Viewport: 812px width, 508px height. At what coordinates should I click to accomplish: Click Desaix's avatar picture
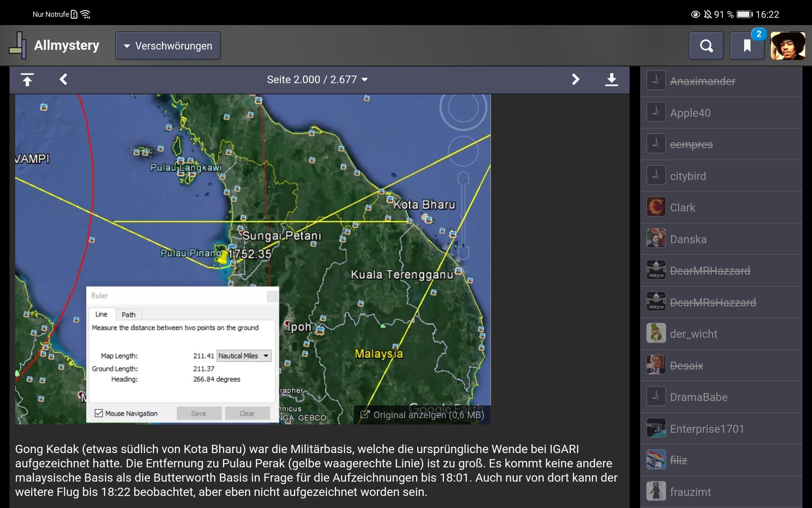pyautogui.click(x=656, y=364)
